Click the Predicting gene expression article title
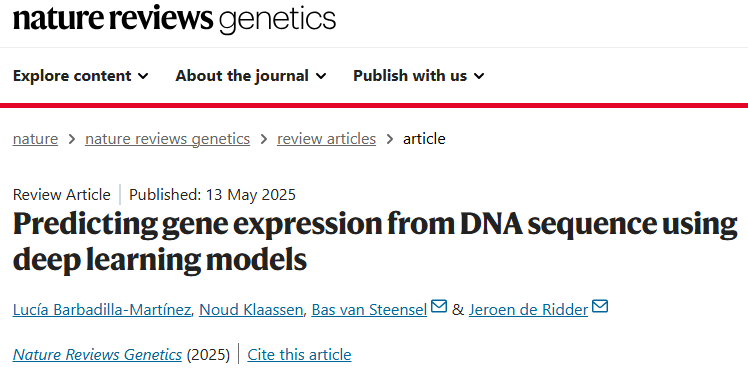 (375, 241)
